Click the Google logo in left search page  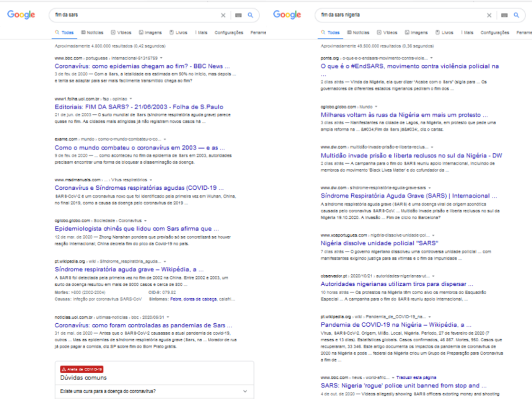coord(21,15)
